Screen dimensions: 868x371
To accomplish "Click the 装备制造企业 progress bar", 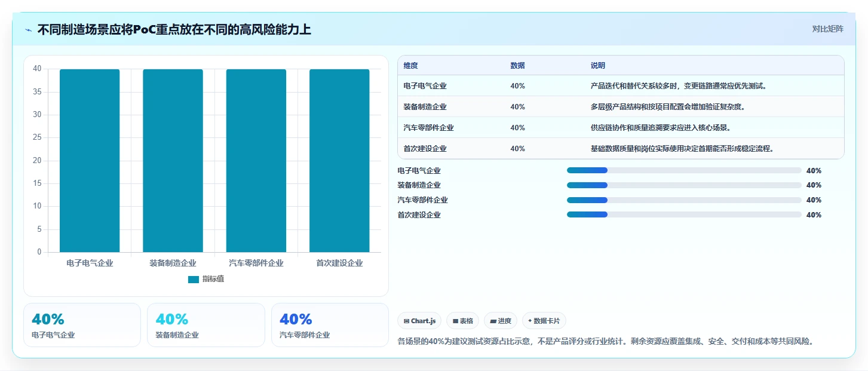I will pos(684,185).
